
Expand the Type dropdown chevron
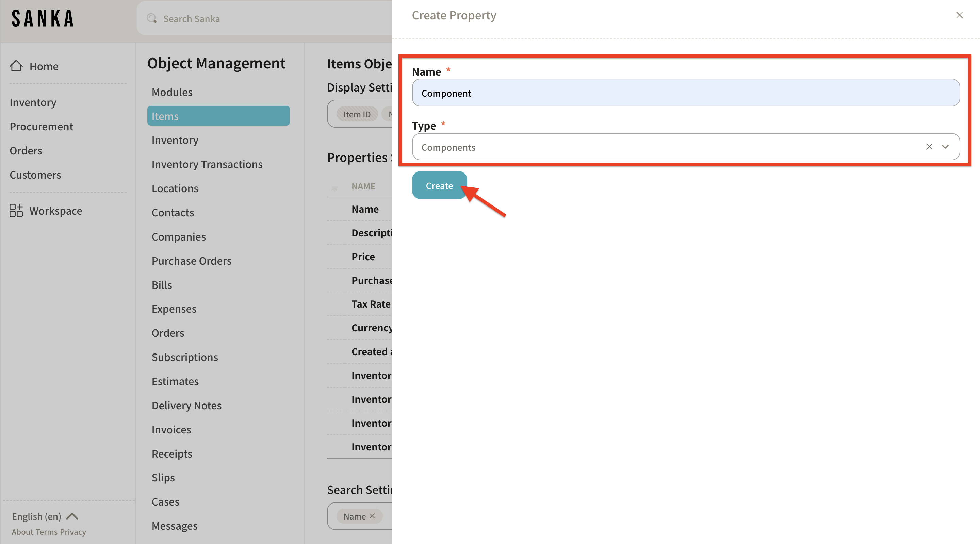(945, 147)
